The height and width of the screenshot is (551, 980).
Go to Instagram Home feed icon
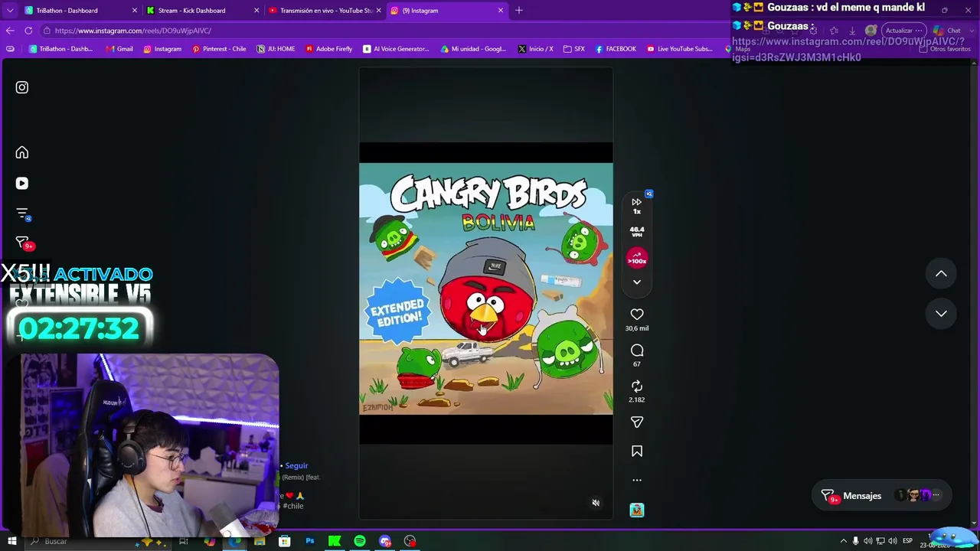coord(21,152)
